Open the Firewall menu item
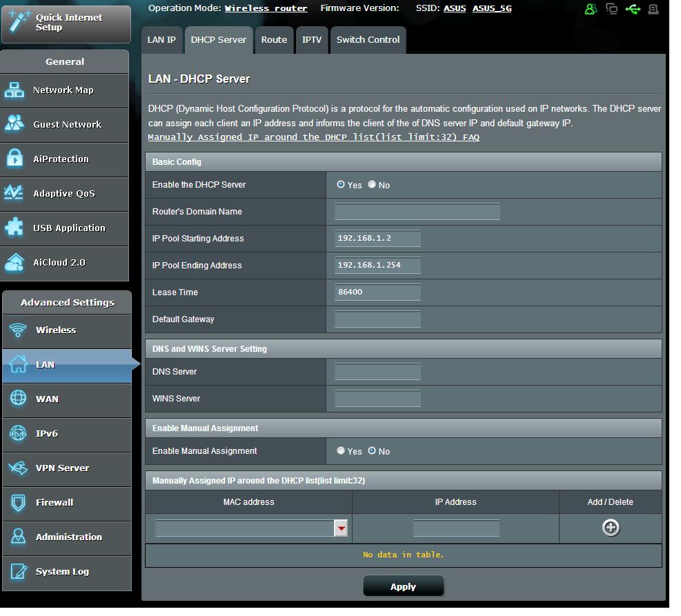This screenshot has height=616, width=681. [68, 504]
